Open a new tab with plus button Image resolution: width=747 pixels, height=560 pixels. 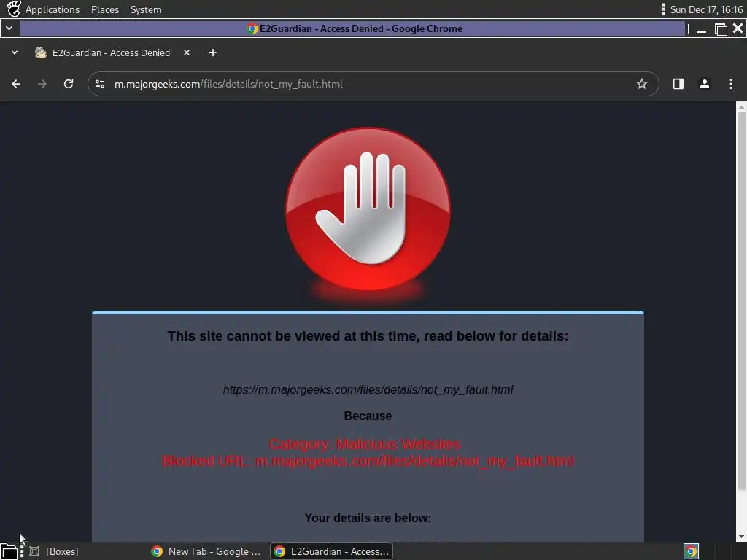coord(213,52)
